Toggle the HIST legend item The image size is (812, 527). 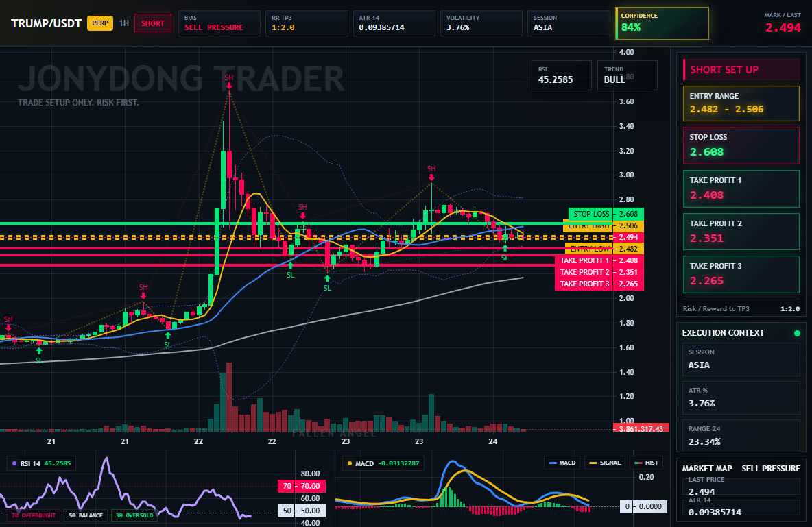646,463
